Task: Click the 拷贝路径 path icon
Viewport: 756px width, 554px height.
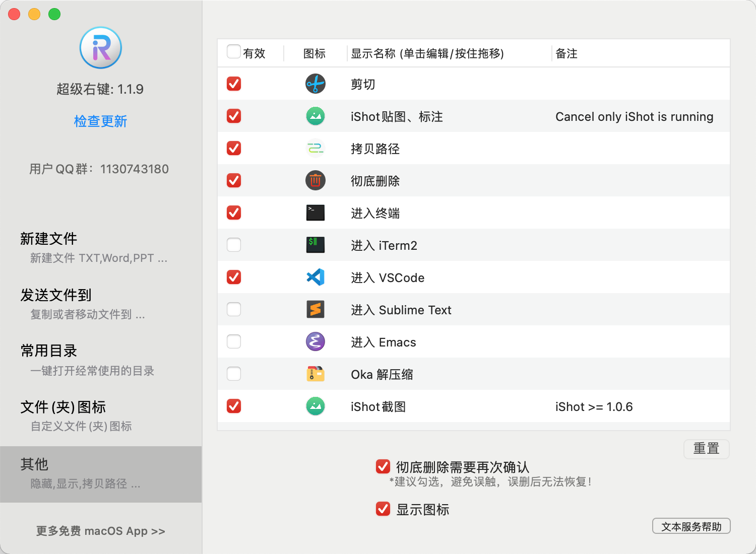Action: (x=316, y=148)
